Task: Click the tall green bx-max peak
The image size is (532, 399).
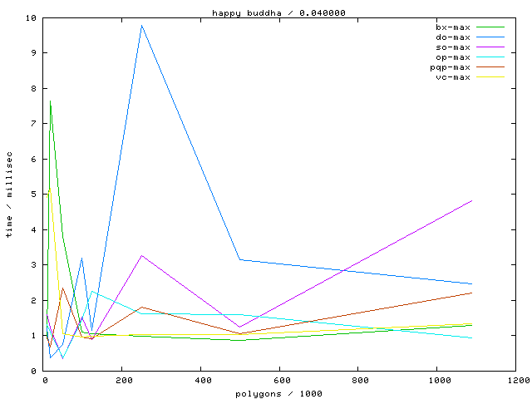Action: coord(51,101)
